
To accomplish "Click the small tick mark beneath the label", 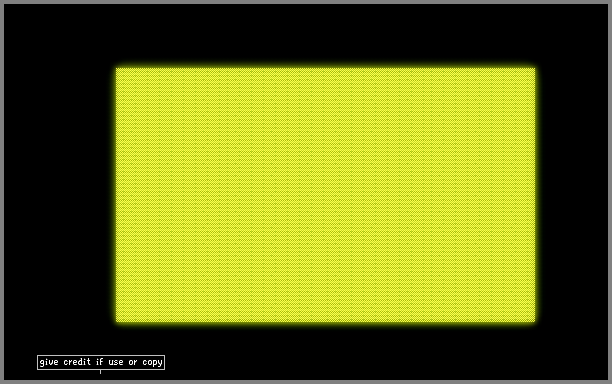I will pos(100,372).
